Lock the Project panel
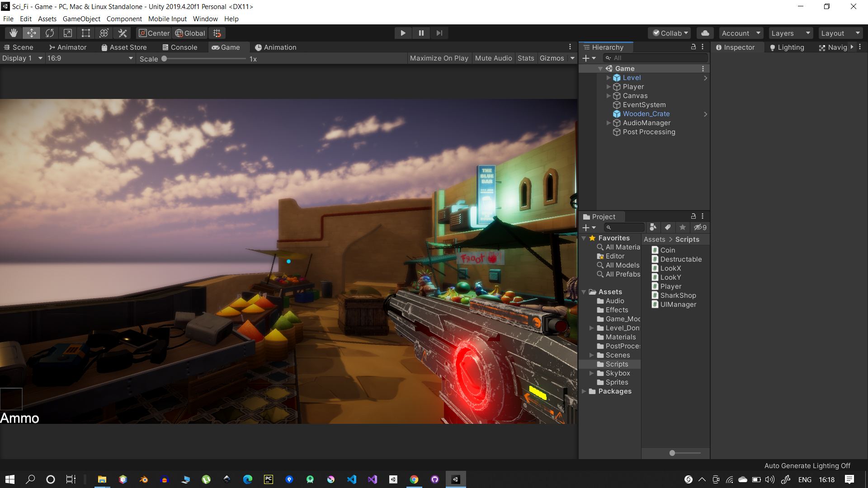The height and width of the screenshot is (488, 868). 693,216
